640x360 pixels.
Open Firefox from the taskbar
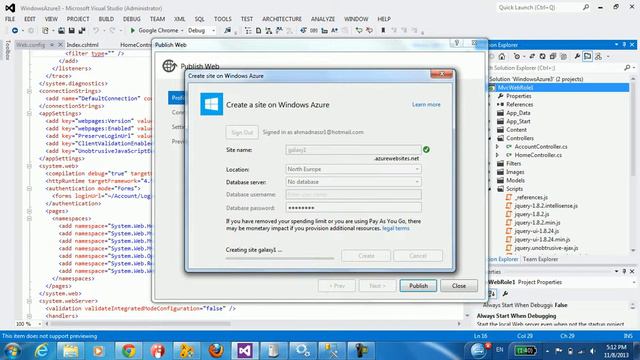[216, 351]
